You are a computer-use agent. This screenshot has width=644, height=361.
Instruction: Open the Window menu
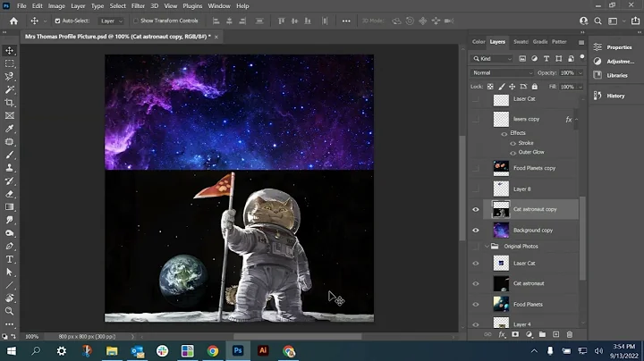(x=219, y=6)
